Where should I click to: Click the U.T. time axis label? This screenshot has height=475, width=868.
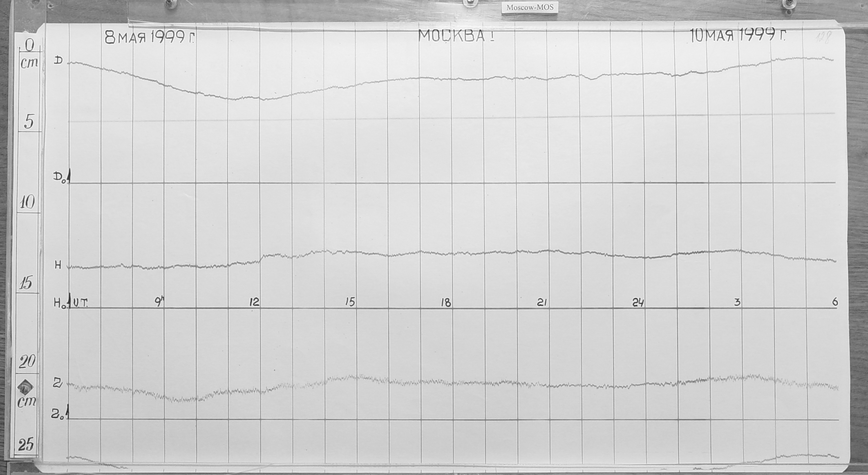tap(80, 303)
